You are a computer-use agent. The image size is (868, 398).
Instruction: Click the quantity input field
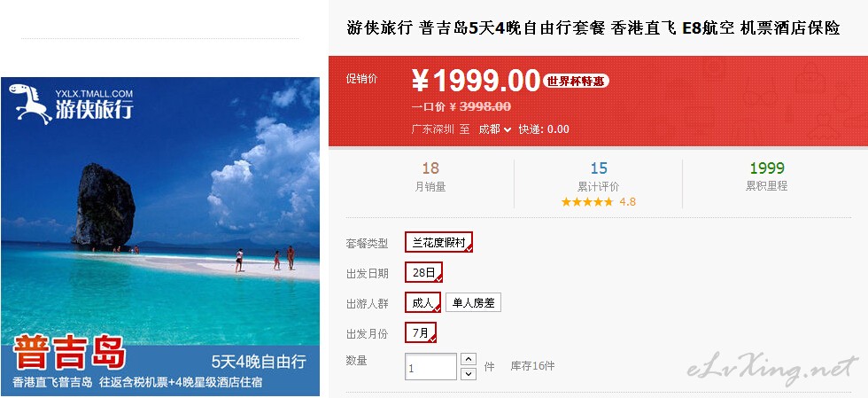(431, 367)
